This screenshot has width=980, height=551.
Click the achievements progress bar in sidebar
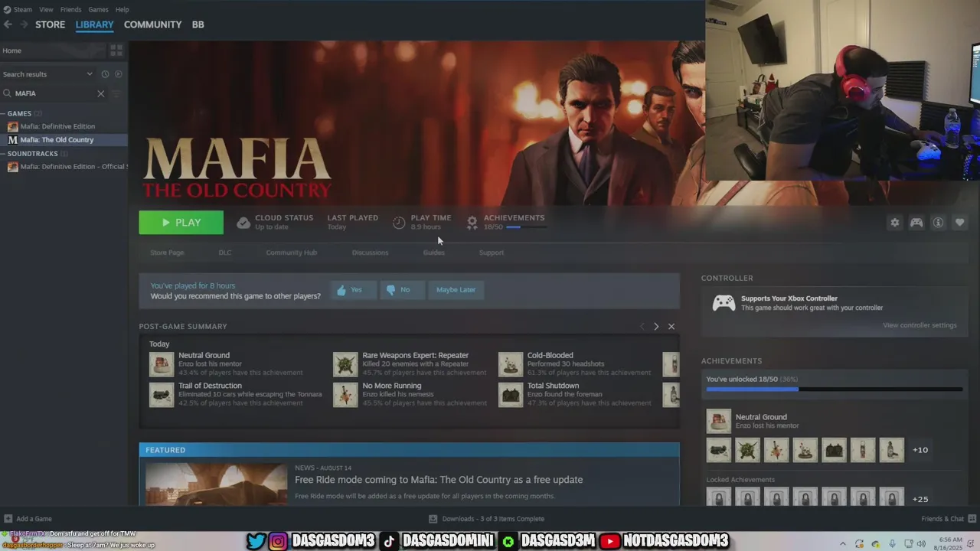pos(834,389)
